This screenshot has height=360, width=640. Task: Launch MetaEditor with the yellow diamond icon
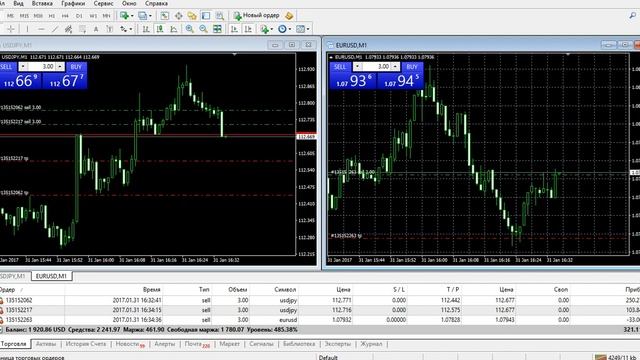[x=289, y=16]
